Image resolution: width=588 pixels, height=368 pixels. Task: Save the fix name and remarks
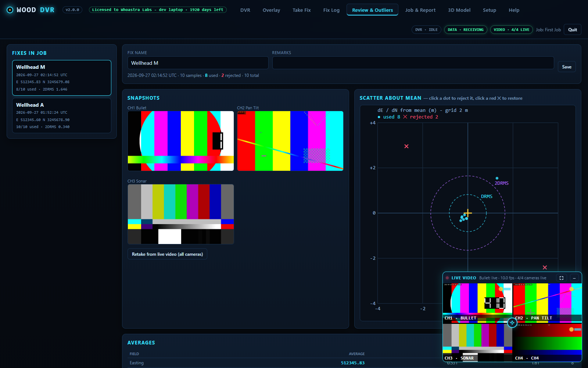(567, 67)
